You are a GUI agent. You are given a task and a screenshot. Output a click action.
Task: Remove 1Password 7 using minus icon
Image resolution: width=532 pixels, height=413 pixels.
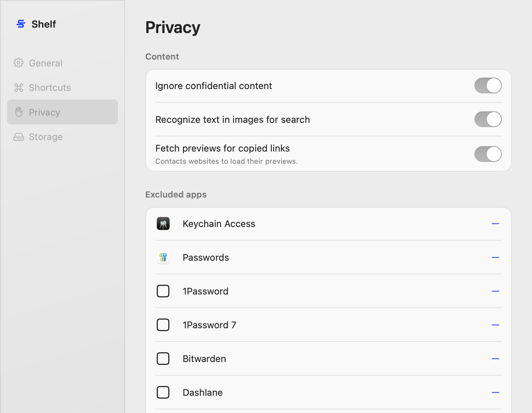[x=495, y=325]
